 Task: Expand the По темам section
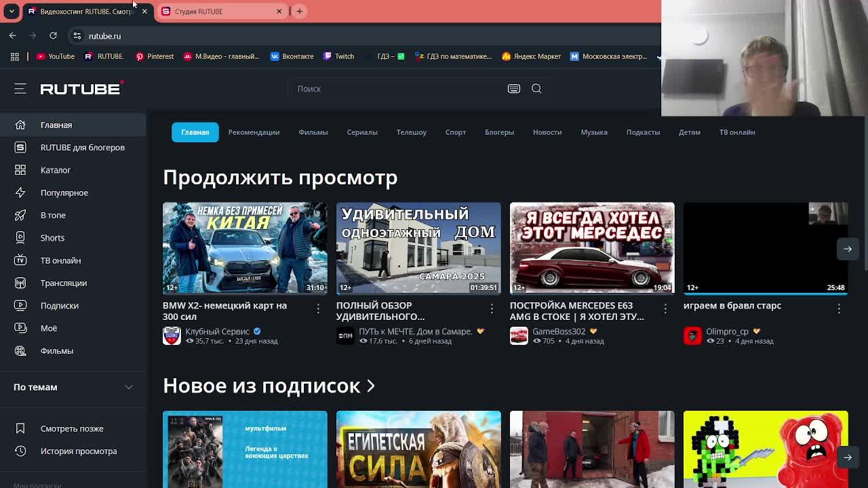(73, 387)
